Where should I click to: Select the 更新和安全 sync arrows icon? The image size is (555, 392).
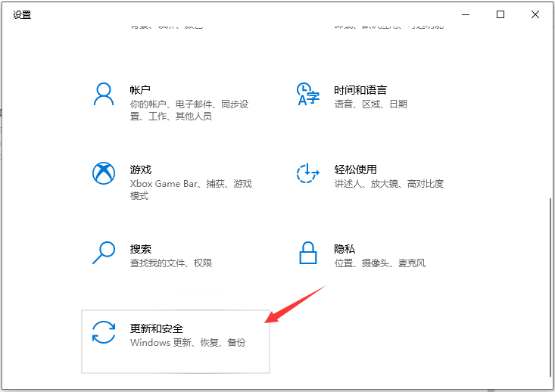[104, 332]
